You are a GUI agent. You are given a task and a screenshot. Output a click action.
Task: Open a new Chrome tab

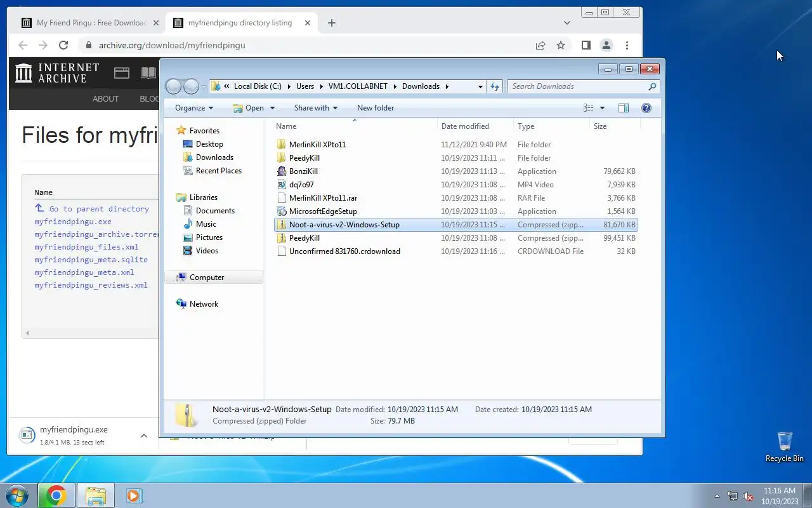point(332,23)
